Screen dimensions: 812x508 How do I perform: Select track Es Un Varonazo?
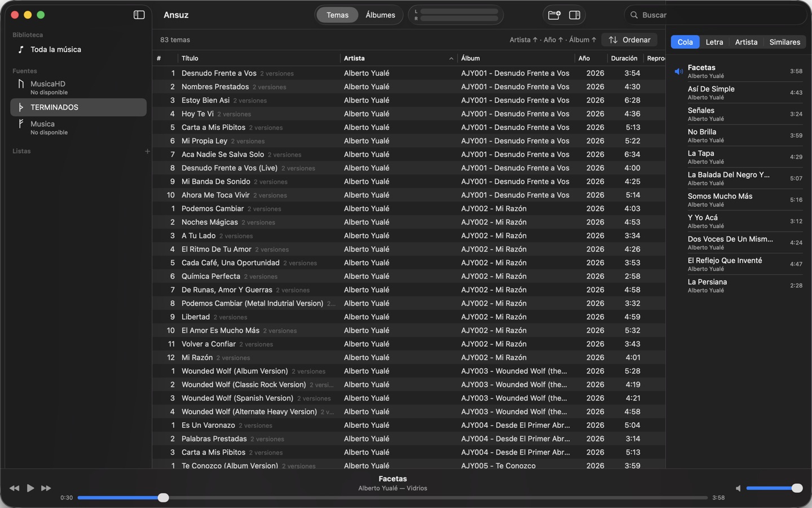[409, 426]
